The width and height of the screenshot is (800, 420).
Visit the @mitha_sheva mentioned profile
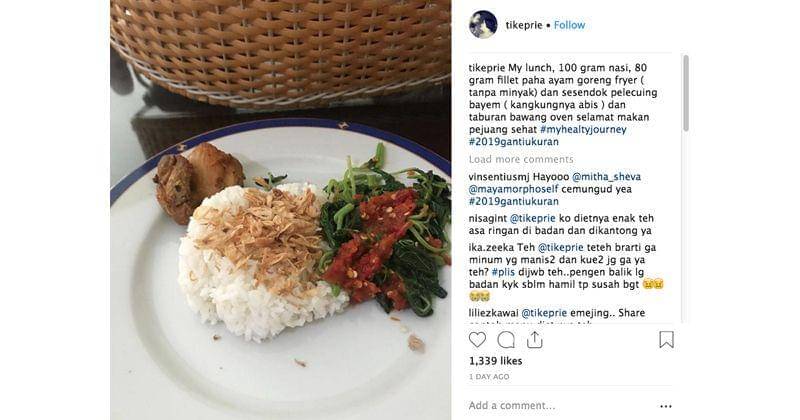click(x=606, y=177)
